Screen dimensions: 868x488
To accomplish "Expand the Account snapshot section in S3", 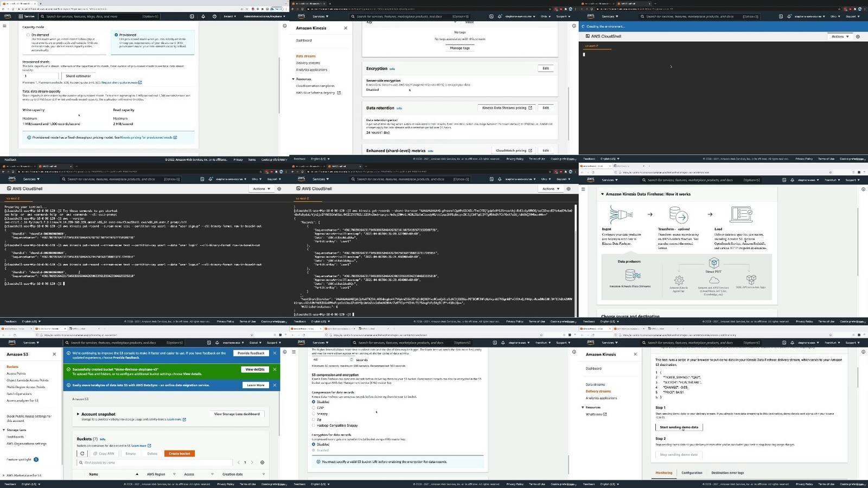I will point(78,414).
